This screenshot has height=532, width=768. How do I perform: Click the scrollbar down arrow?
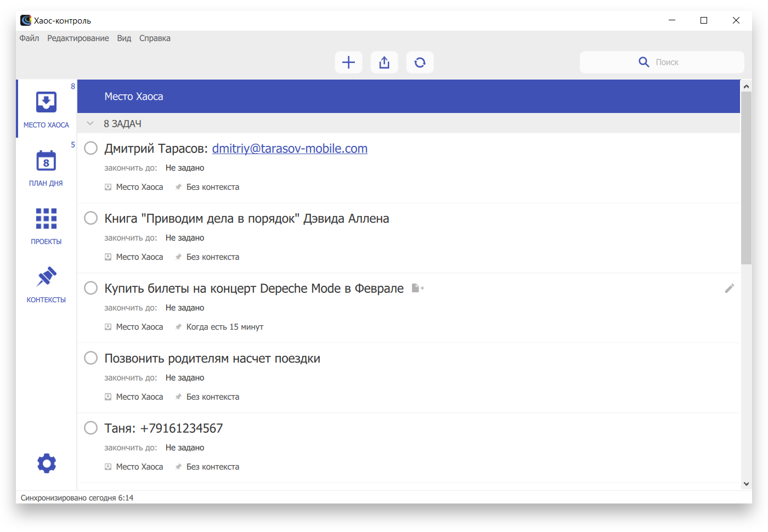pyautogui.click(x=746, y=484)
